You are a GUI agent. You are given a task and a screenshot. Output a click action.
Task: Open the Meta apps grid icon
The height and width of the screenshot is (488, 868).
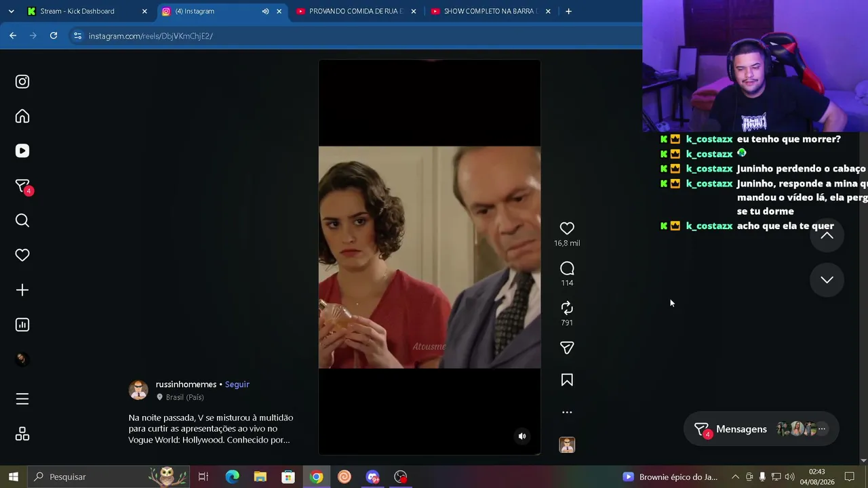point(22,434)
